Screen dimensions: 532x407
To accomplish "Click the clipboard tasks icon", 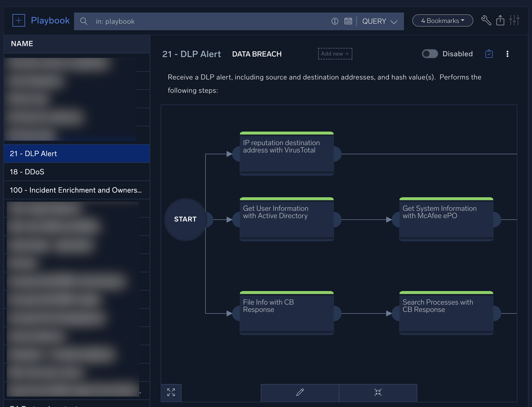I will [489, 54].
